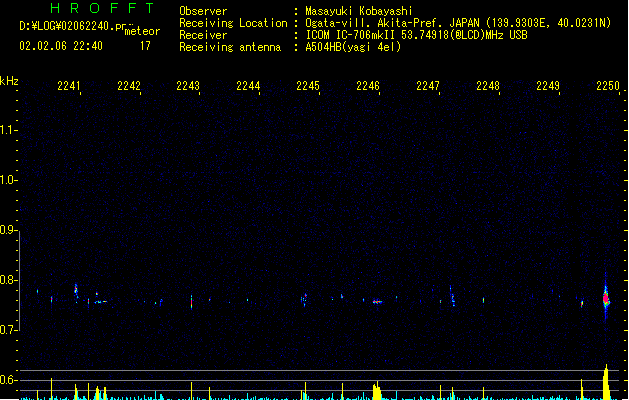Click the date stamp 02.02.06 22:40

61,46
